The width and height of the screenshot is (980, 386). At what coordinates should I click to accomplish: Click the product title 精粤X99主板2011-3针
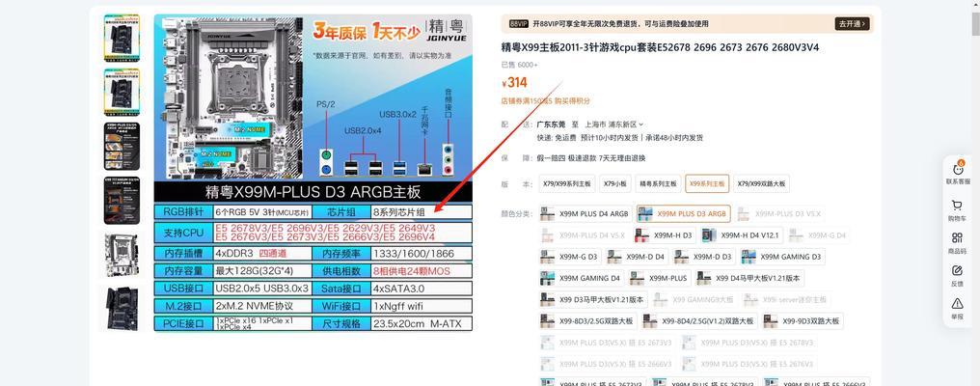coord(660,47)
